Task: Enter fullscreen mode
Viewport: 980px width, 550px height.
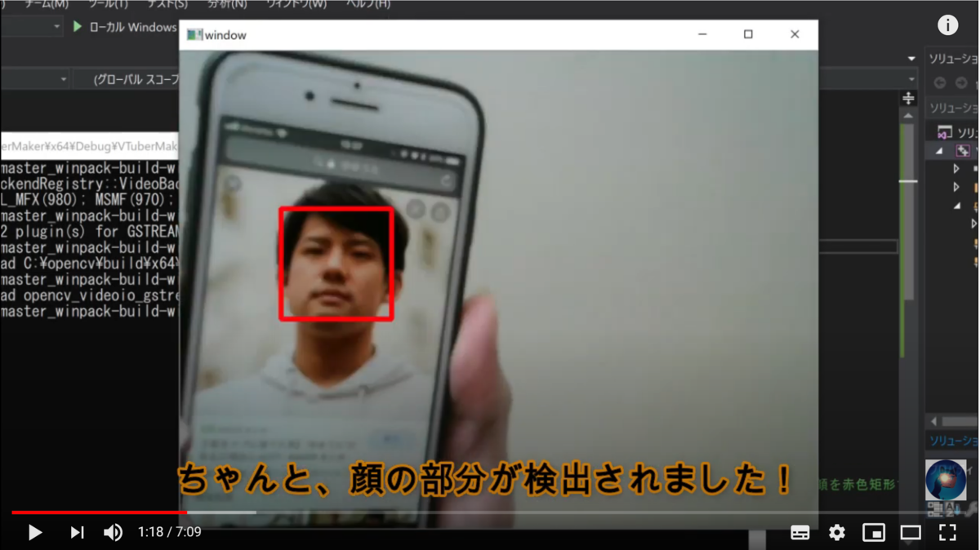Action: [947, 533]
